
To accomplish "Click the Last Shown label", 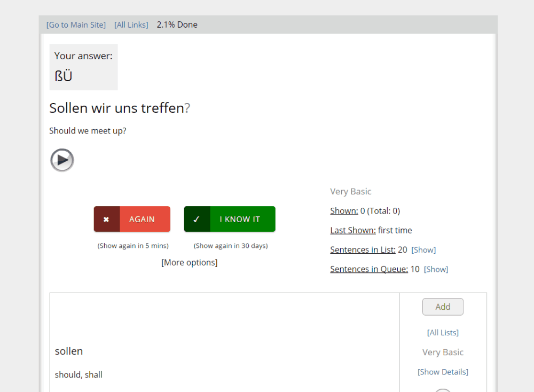I will click(353, 231).
